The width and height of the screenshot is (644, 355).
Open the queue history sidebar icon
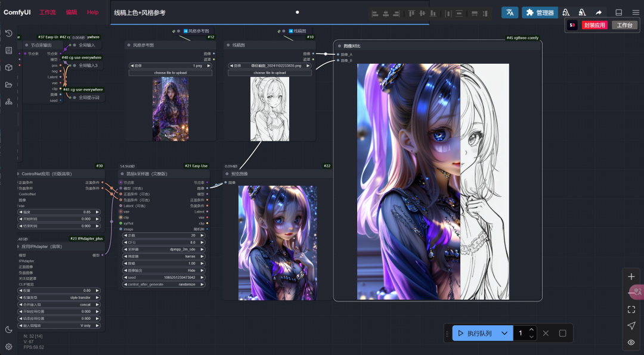[x=8, y=33]
